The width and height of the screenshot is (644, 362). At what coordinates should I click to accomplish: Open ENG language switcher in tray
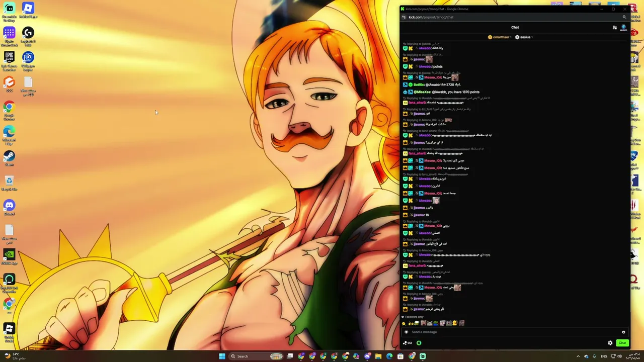click(604, 356)
